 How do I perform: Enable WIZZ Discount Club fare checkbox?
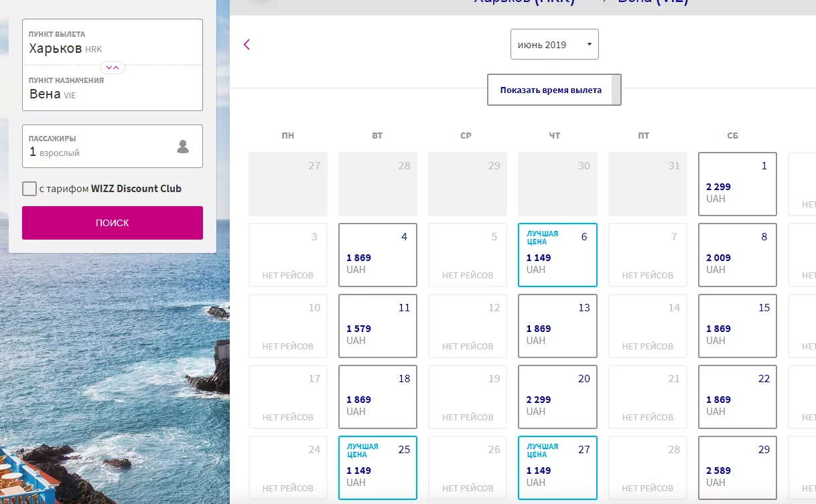[x=29, y=189]
